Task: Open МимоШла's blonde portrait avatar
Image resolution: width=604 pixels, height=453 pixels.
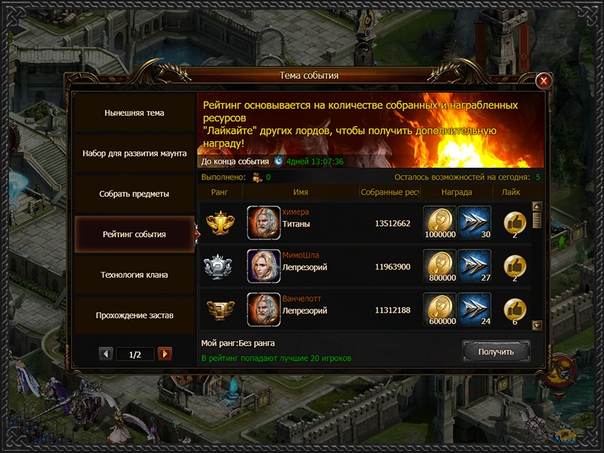Action: [x=264, y=266]
